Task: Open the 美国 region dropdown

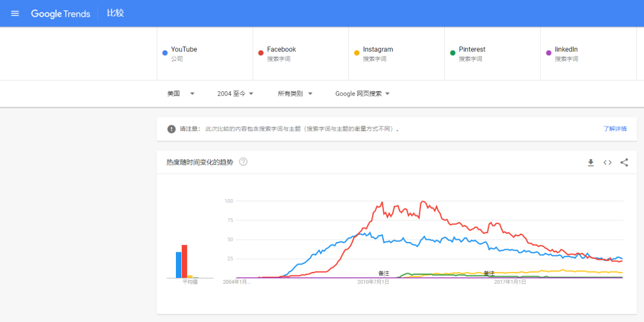Action: coord(181,94)
